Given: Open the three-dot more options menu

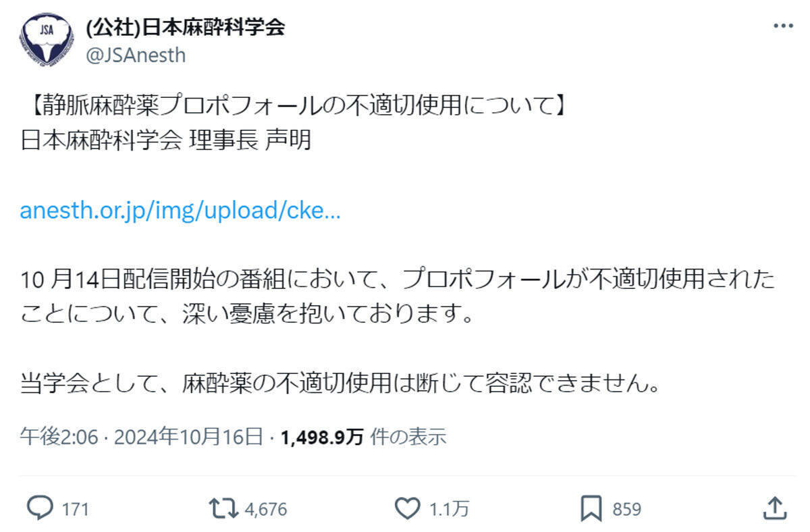Looking at the screenshot, I should coord(782,26).
